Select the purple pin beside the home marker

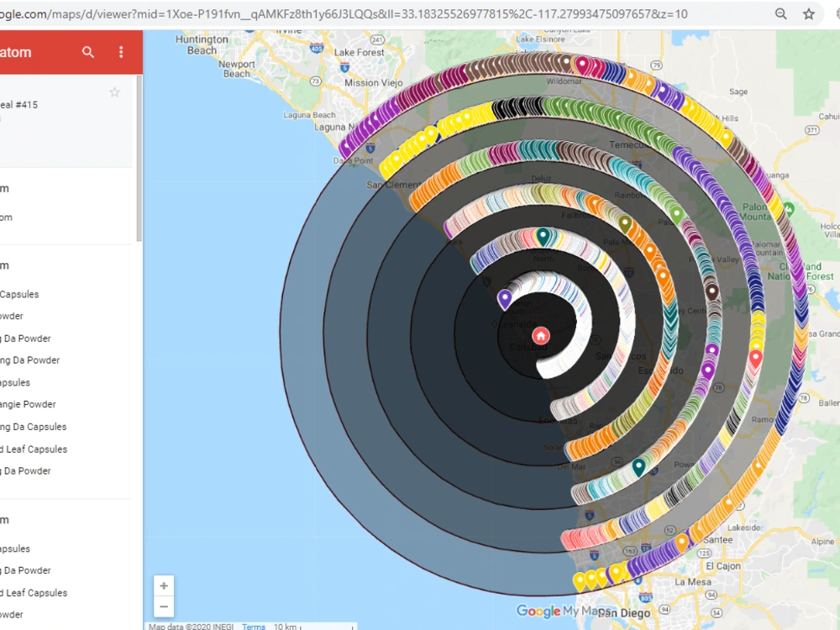[504, 299]
